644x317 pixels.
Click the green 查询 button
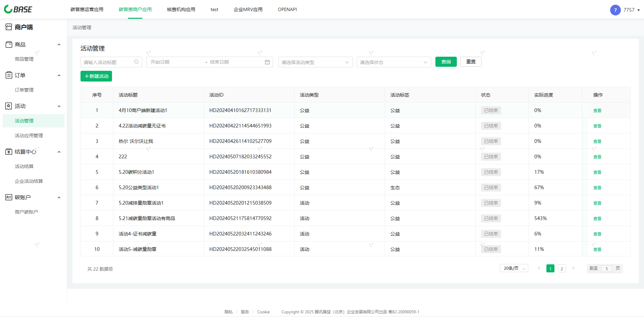pos(446,62)
